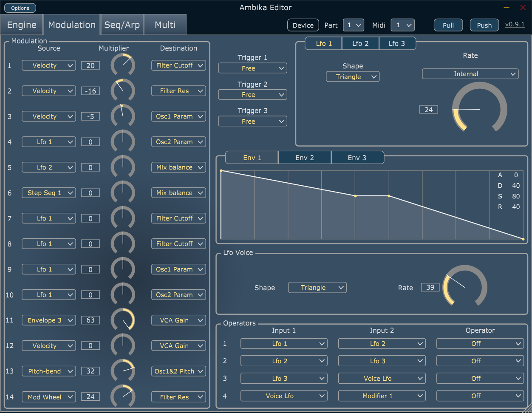Click the Push button
This screenshot has height=413, width=532.
point(484,25)
